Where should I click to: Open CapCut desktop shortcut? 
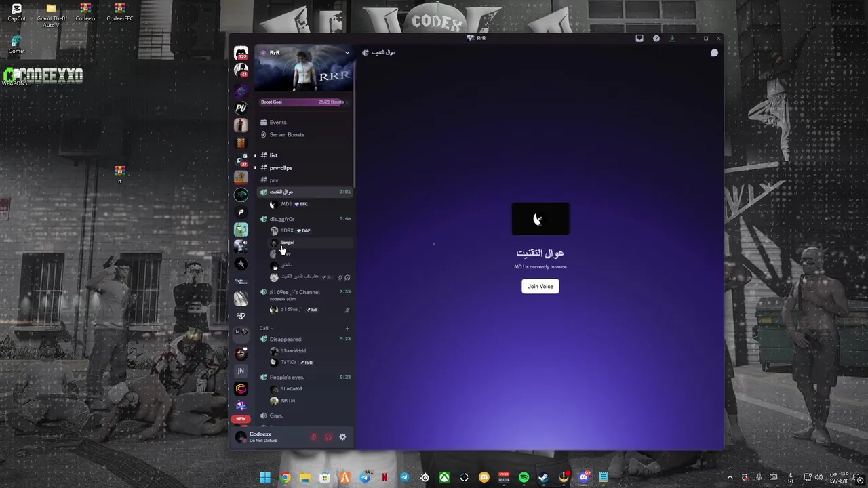(16, 13)
